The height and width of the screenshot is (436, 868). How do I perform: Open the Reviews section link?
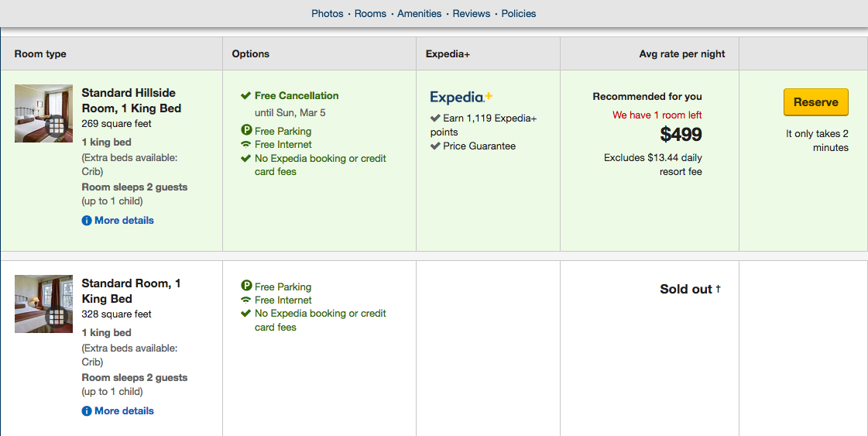tap(471, 13)
